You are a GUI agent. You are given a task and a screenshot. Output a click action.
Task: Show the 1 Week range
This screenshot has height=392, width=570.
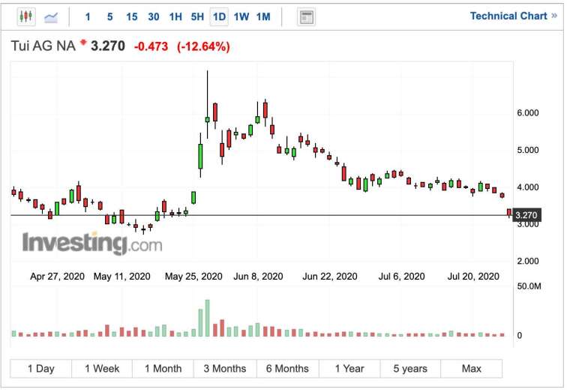click(x=102, y=369)
